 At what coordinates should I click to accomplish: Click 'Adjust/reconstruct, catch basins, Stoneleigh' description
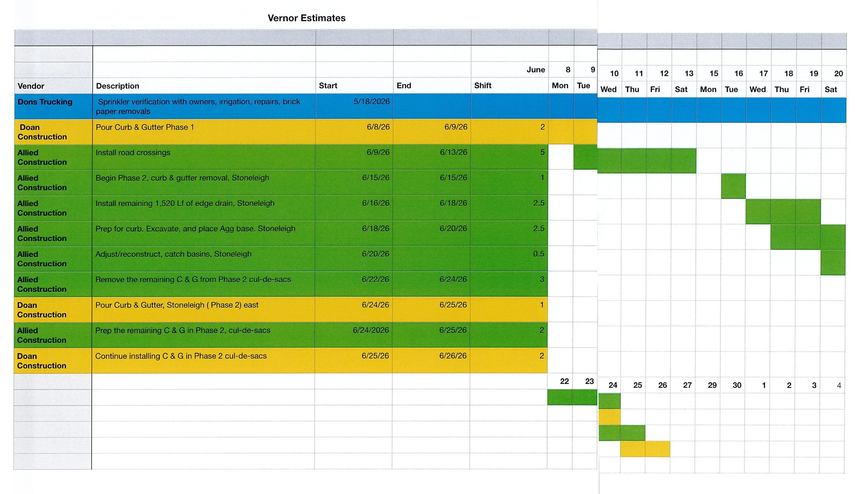tap(173, 254)
